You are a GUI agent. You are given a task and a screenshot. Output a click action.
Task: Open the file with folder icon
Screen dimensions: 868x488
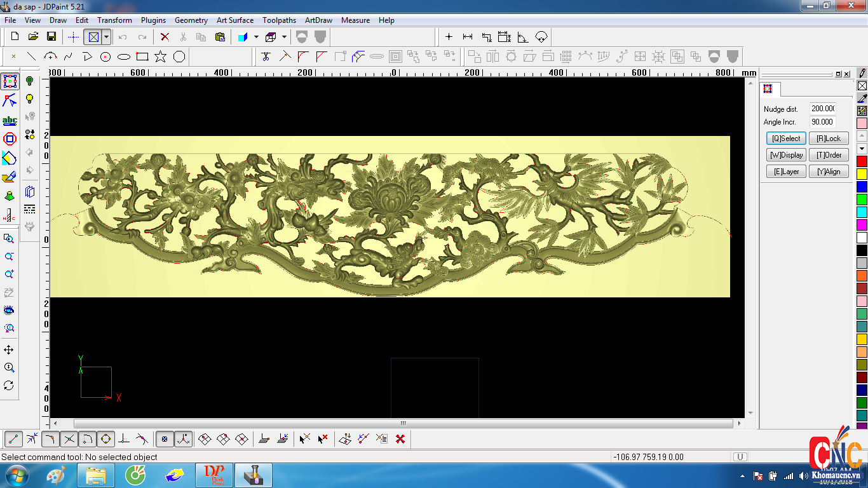click(x=33, y=37)
